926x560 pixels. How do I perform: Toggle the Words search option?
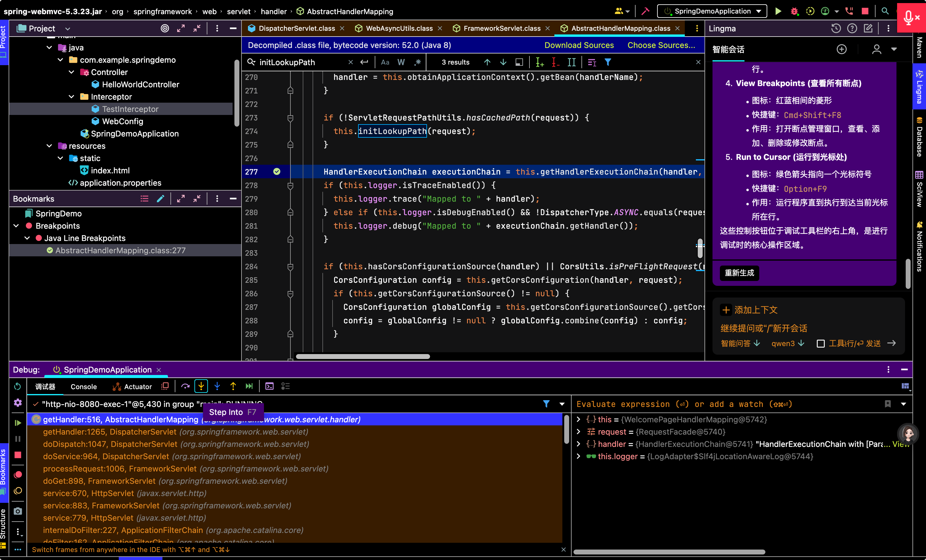(x=401, y=62)
